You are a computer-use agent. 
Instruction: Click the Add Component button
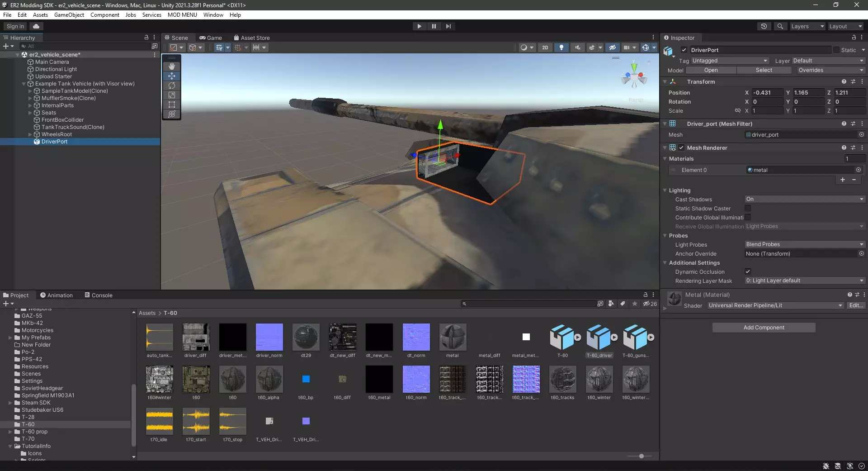pyautogui.click(x=764, y=328)
